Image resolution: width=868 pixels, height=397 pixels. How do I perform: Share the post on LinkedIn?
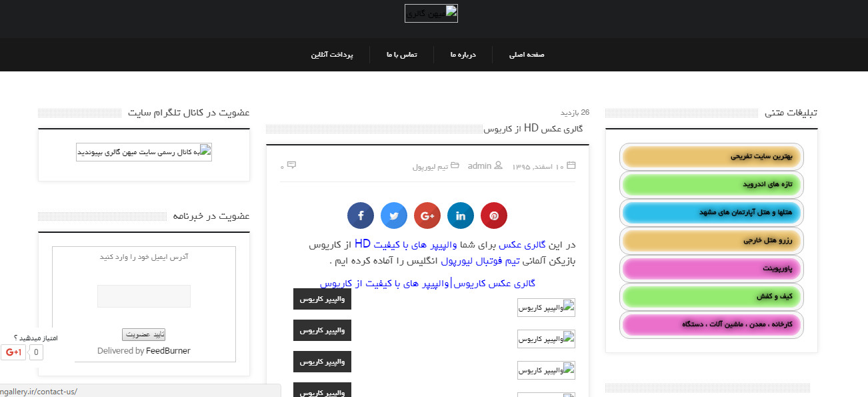click(461, 216)
